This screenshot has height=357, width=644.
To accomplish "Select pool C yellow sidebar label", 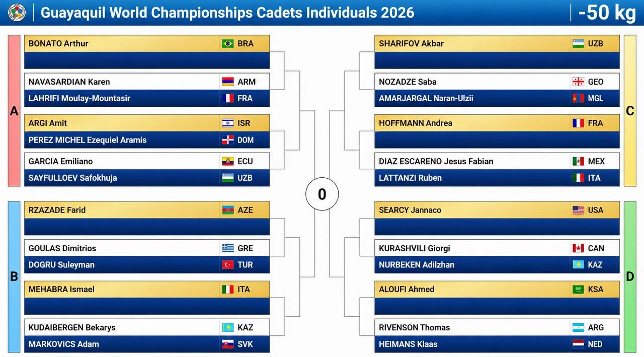I will pos(630,111).
